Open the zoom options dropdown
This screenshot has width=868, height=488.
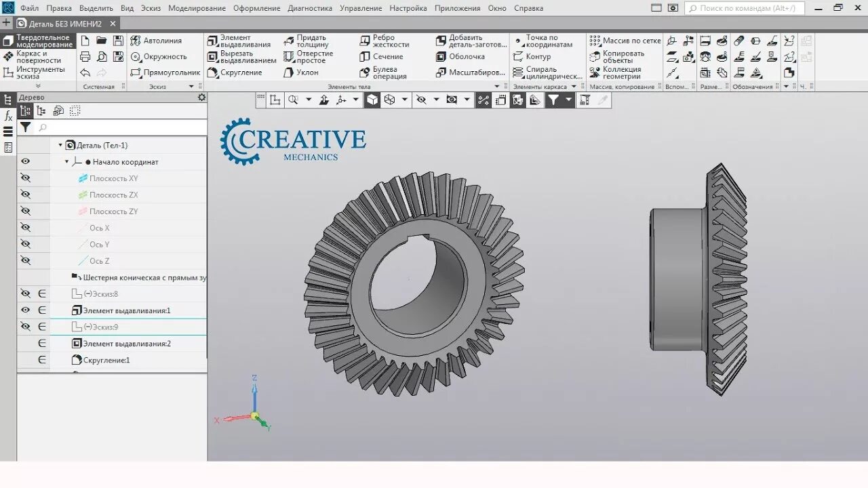pos(309,100)
